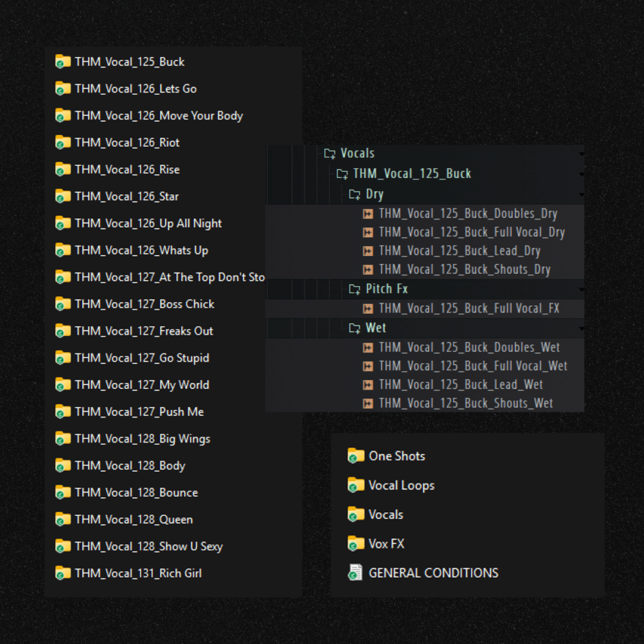644x644 pixels.
Task: Select THM_Vocal_125_Buck_Lead_Dry sample
Action: pos(459,251)
